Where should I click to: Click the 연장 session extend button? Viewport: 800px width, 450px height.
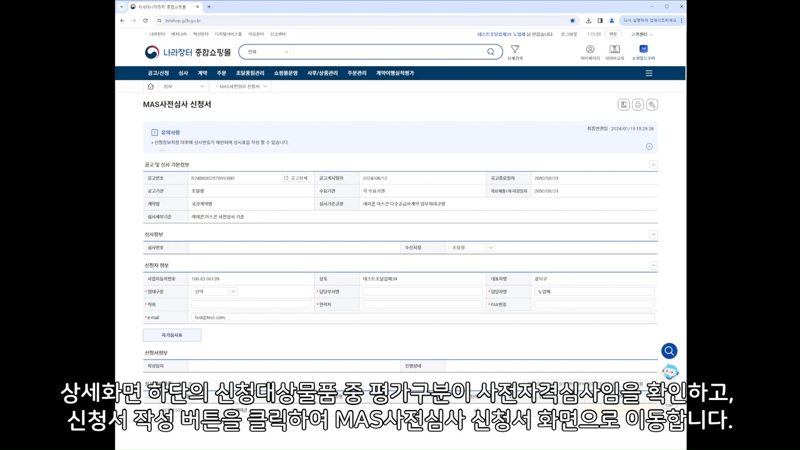(613, 34)
